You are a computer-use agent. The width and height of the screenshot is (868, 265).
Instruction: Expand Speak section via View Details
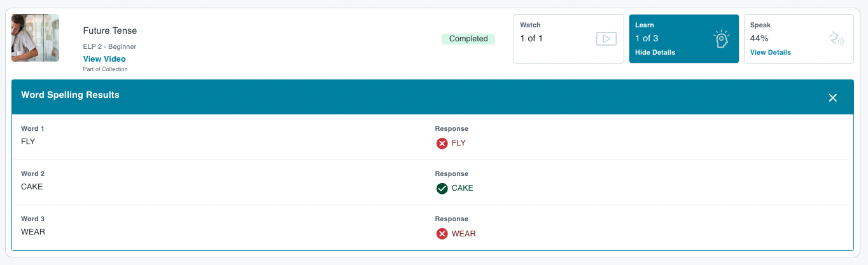770,52
